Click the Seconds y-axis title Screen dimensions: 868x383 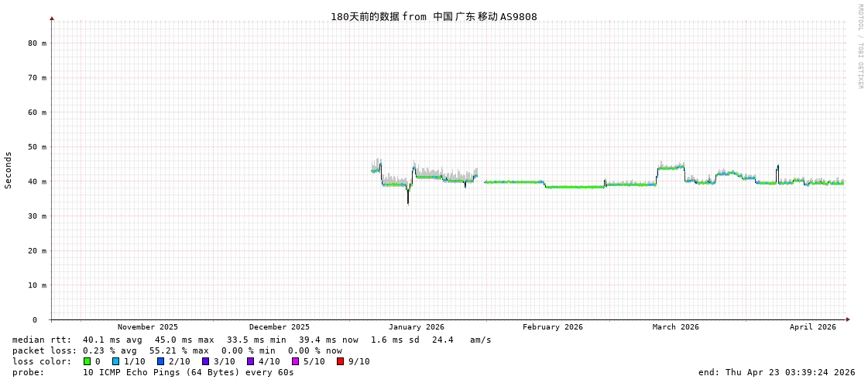9,170
